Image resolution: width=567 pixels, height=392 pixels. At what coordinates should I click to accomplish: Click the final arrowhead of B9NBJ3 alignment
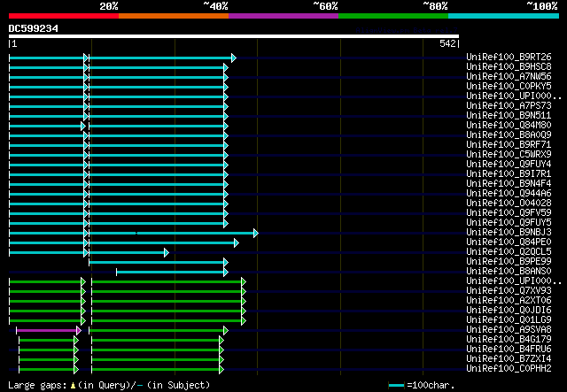[x=256, y=233]
